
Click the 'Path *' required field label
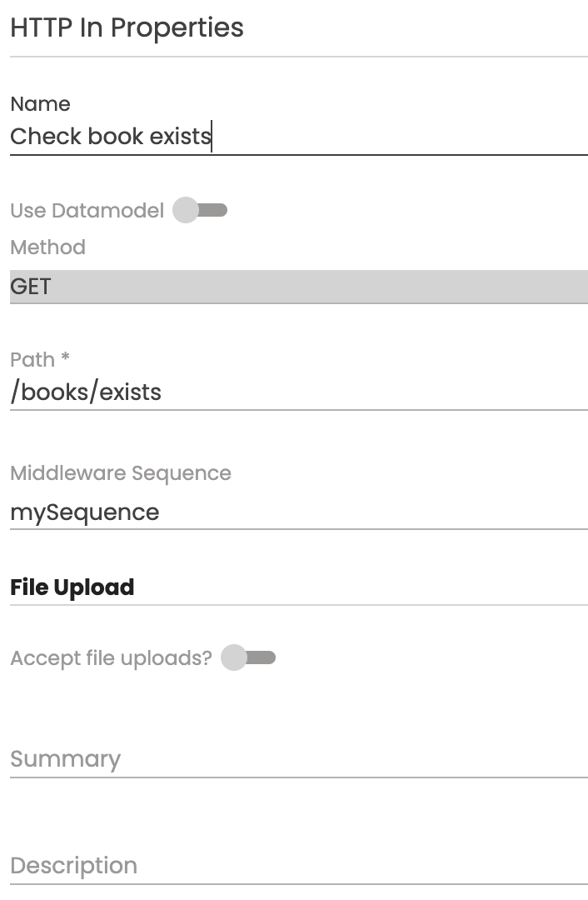pos(40,360)
